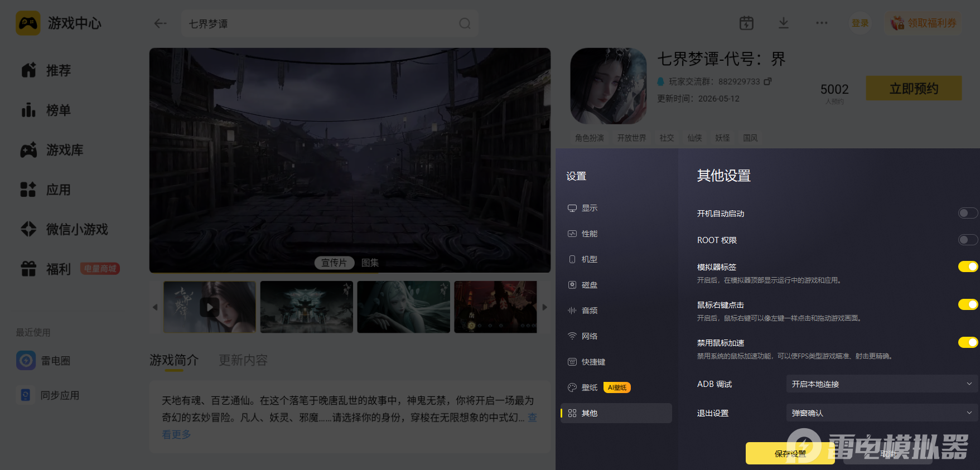980x470 pixels.
Task: Turn off 鼠标右键点击 switch
Action: 968,304
